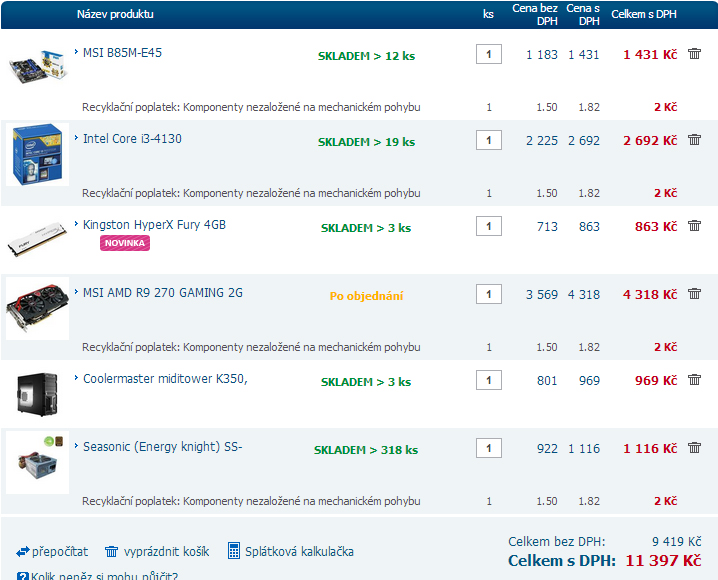Click the question mark icon beside Kolik peněz

point(22,576)
